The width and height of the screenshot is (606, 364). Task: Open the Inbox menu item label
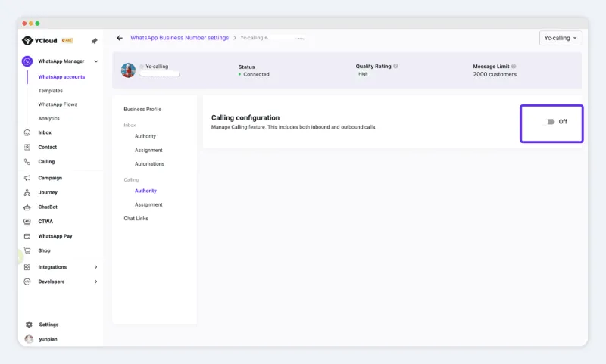[x=45, y=132]
